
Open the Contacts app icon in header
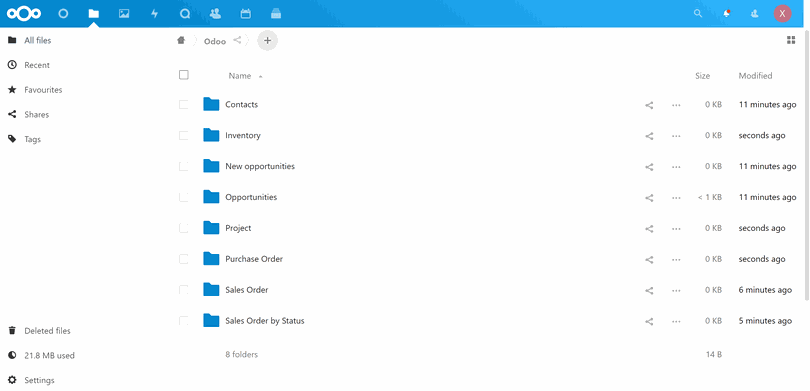pos(215,14)
